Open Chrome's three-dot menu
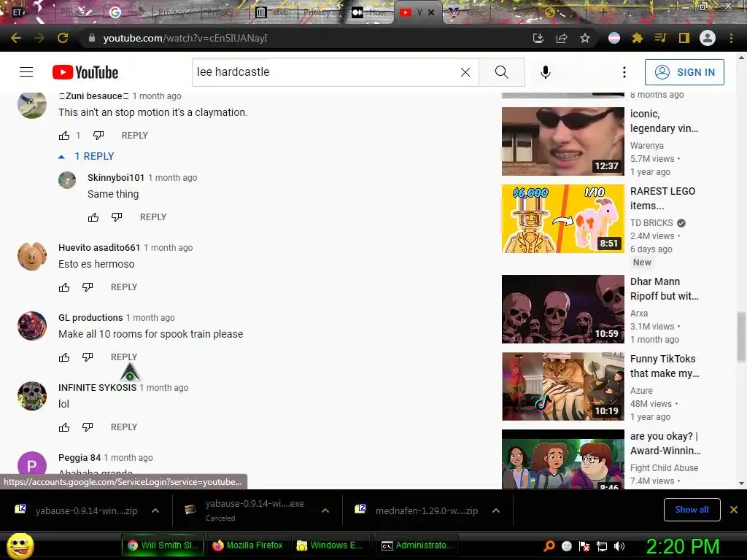Image resolution: width=747 pixels, height=560 pixels. click(731, 38)
